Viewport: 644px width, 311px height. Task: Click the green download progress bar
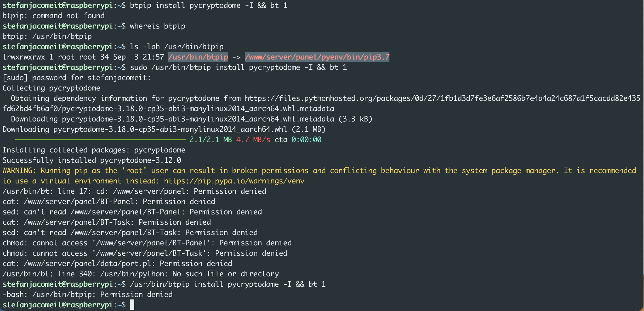pos(100,140)
